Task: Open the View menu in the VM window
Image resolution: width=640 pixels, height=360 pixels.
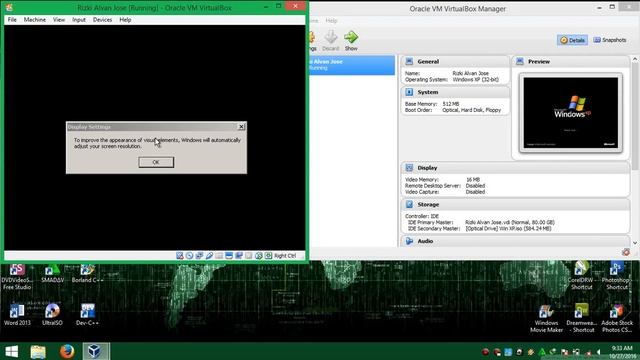Action: coord(59,20)
